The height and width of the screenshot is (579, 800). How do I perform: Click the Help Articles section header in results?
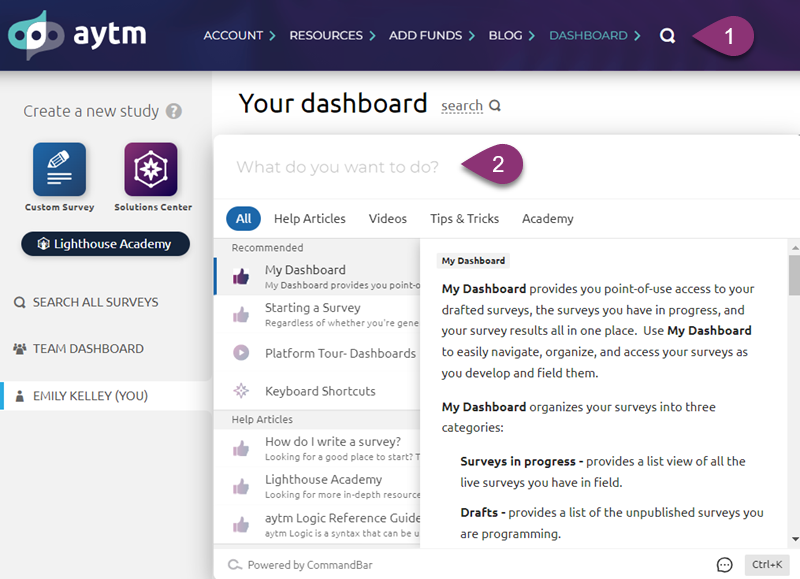(x=262, y=419)
